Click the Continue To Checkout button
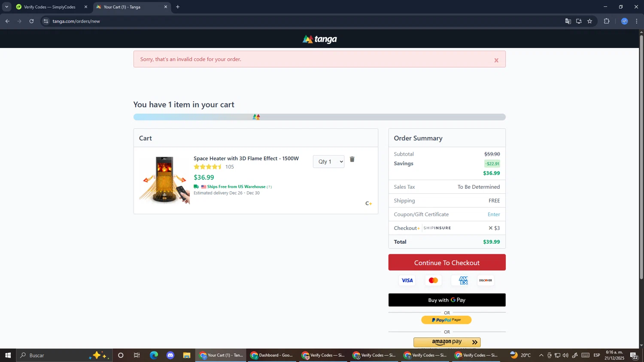Image resolution: width=644 pixels, height=362 pixels. point(447,262)
